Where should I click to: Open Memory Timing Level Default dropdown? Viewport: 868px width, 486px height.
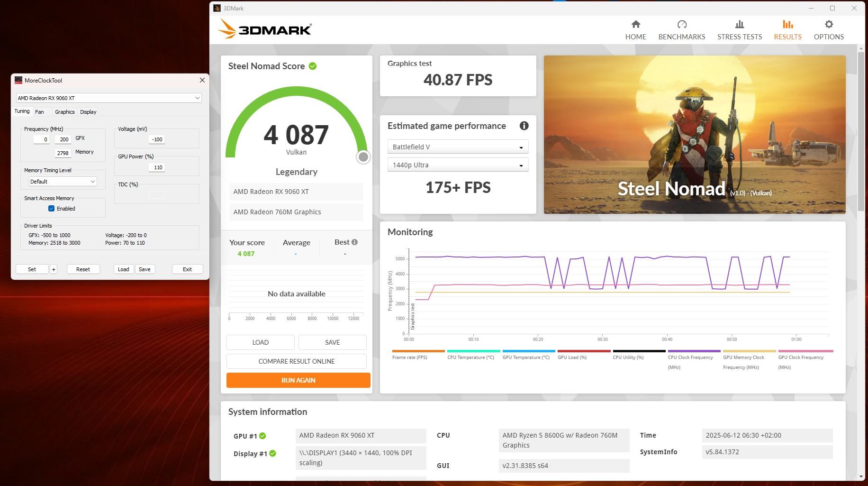63,182
